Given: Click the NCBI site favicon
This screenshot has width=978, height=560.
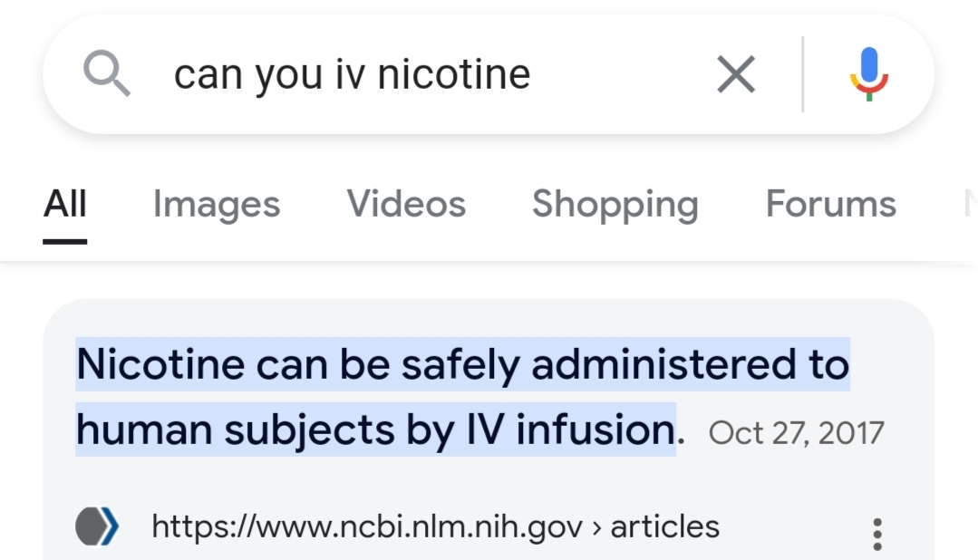Looking at the screenshot, I should (x=97, y=526).
